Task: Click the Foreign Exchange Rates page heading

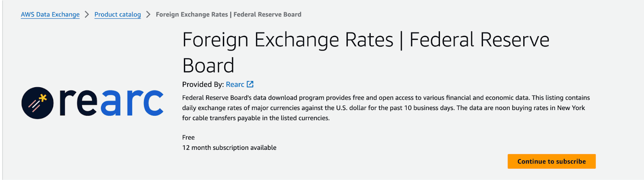Action: [x=365, y=40]
